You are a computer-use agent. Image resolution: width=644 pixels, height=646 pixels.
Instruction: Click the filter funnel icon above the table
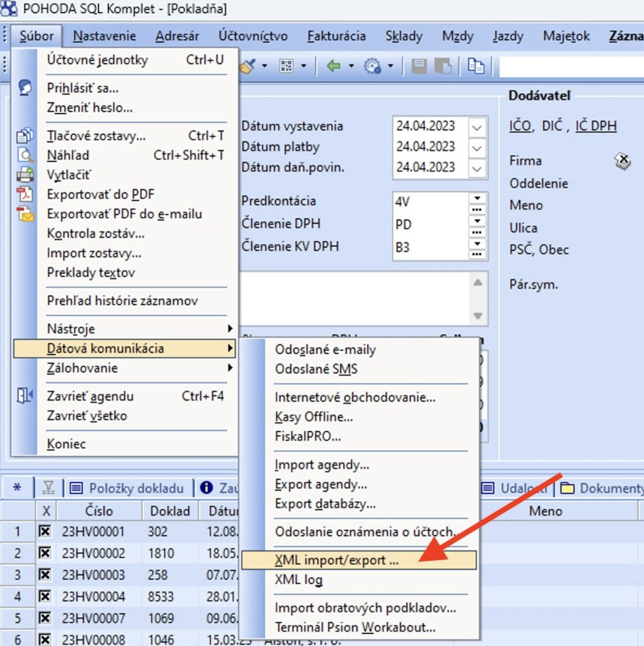coord(49,488)
